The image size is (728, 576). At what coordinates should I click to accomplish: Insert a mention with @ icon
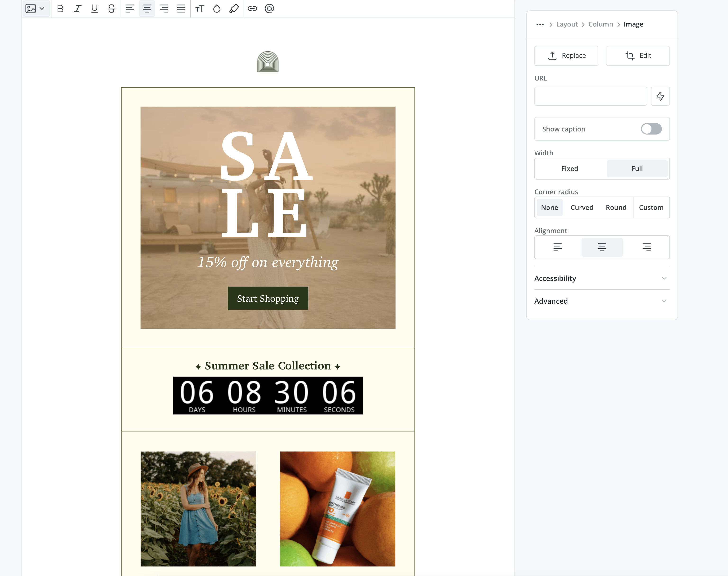coord(269,9)
